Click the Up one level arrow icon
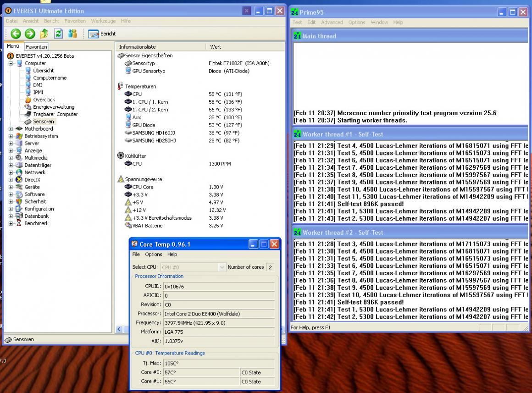Screen dimensions: 532x393 pyautogui.click(x=44, y=33)
